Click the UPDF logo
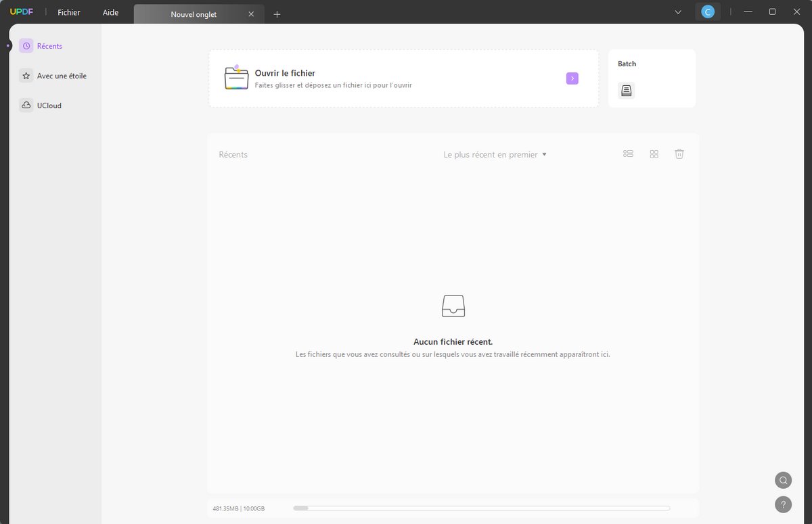Viewport: 812px width, 524px height. [x=22, y=12]
